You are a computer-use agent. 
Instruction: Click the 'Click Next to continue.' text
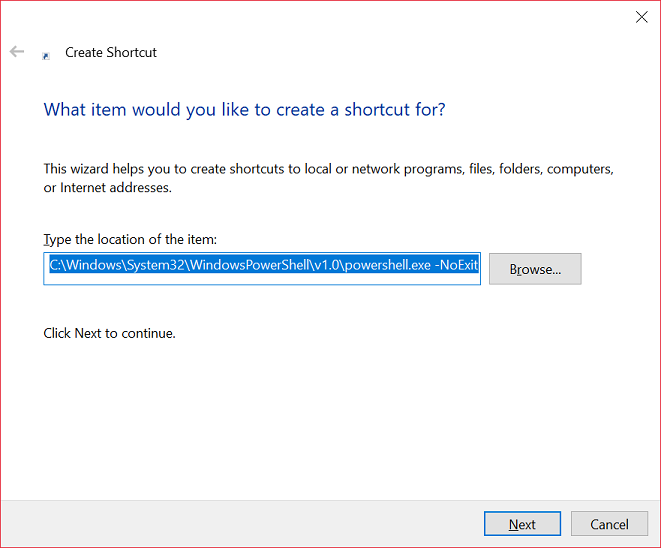pyautogui.click(x=110, y=333)
